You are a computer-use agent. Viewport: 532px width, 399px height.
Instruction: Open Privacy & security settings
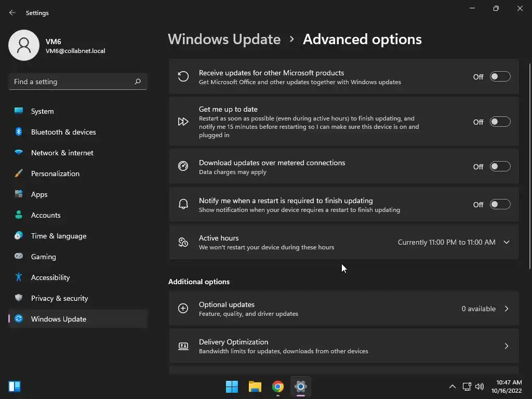(78, 298)
